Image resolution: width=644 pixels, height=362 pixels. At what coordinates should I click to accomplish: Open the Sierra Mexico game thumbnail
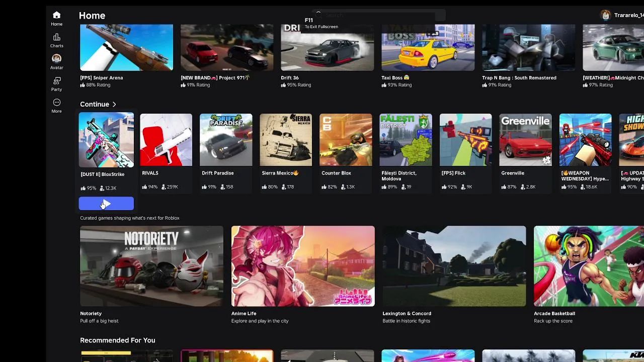coord(286,140)
